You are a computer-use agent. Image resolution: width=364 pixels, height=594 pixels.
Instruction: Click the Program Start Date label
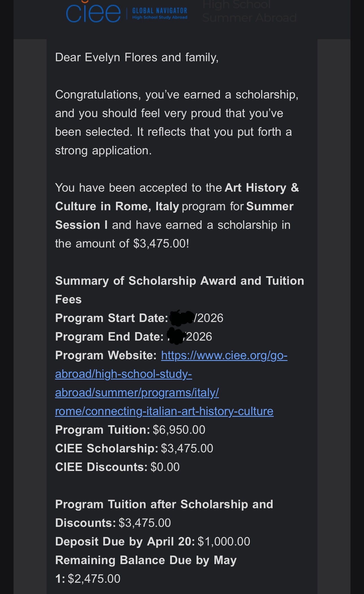(112, 318)
